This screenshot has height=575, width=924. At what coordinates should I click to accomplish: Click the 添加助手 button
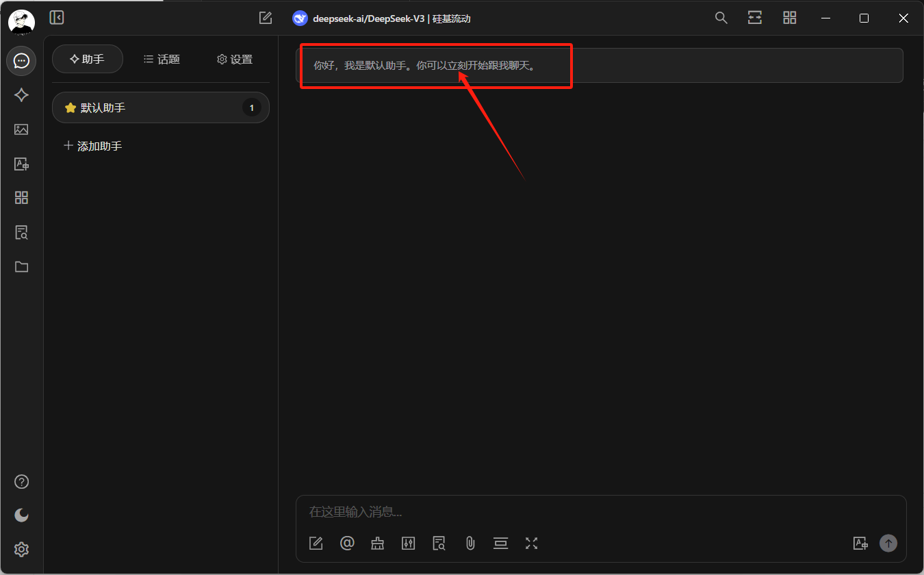(92, 146)
